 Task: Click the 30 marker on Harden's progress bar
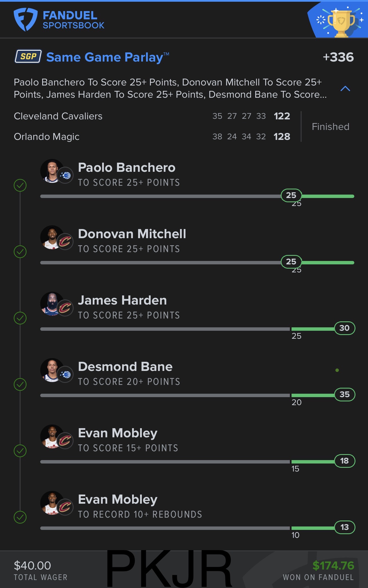point(345,328)
